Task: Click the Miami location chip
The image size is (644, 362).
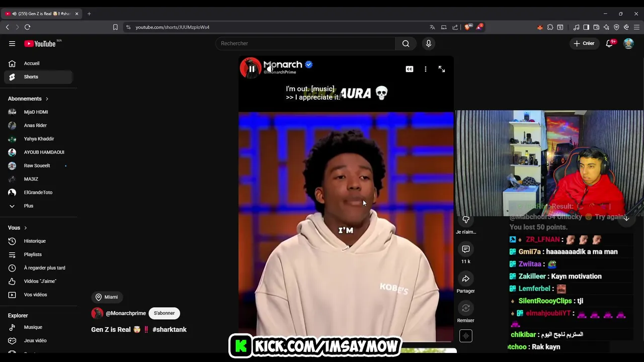Action: point(107,297)
